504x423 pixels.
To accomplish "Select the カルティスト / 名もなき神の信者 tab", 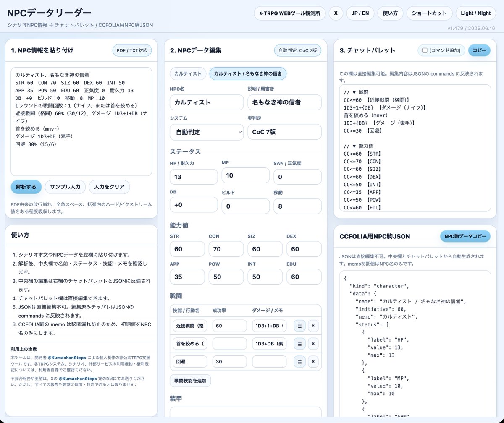I will click(x=248, y=73).
